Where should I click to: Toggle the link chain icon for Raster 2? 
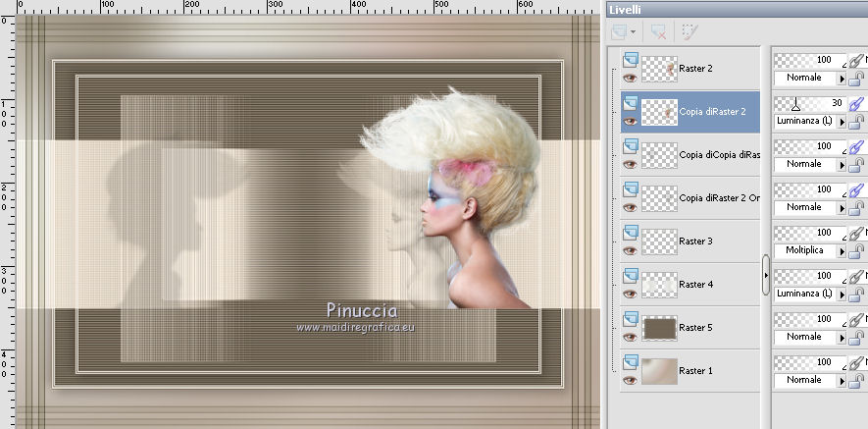point(856,60)
